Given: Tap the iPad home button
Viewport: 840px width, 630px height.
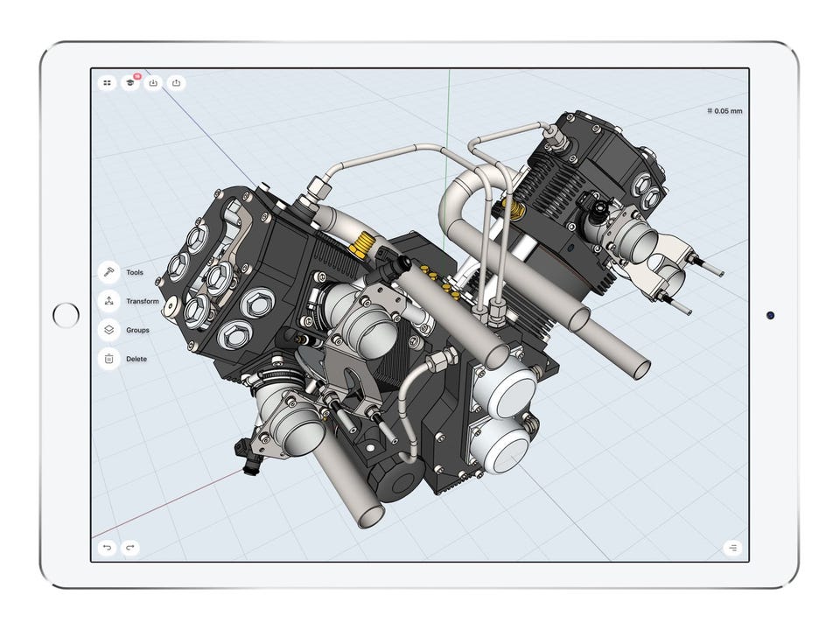Looking at the screenshot, I should point(66,315).
